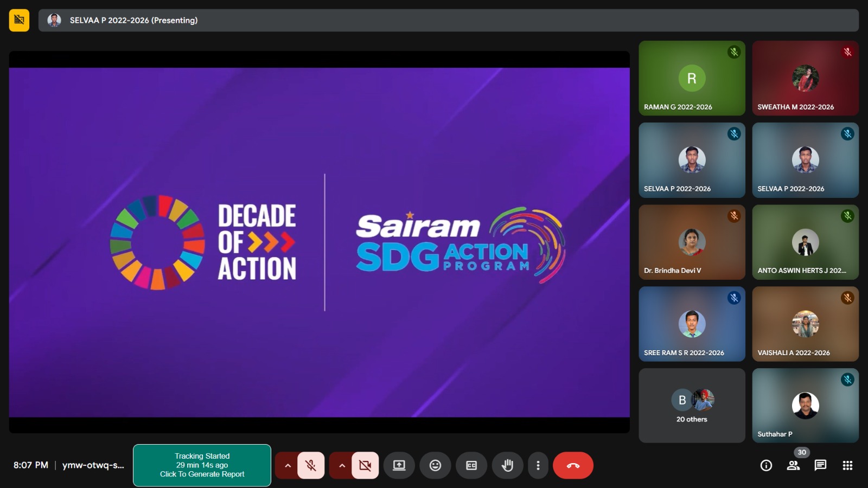Select ANTO ASWIN HERTS J participant tile
The height and width of the screenshot is (488, 868).
(806, 242)
